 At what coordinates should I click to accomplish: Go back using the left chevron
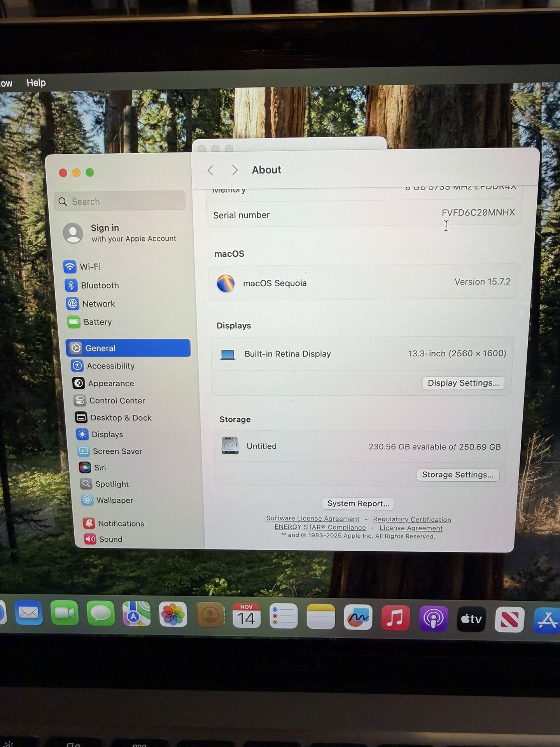click(210, 170)
